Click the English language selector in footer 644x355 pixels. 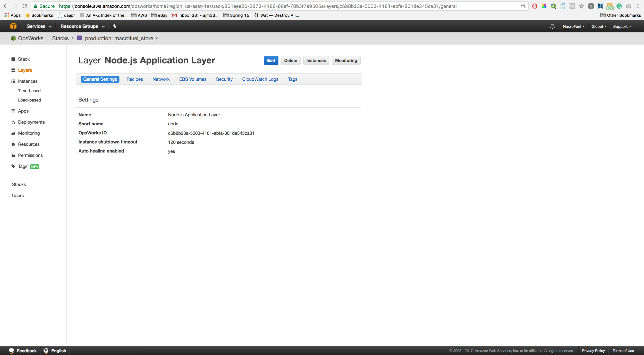click(55, 351)
